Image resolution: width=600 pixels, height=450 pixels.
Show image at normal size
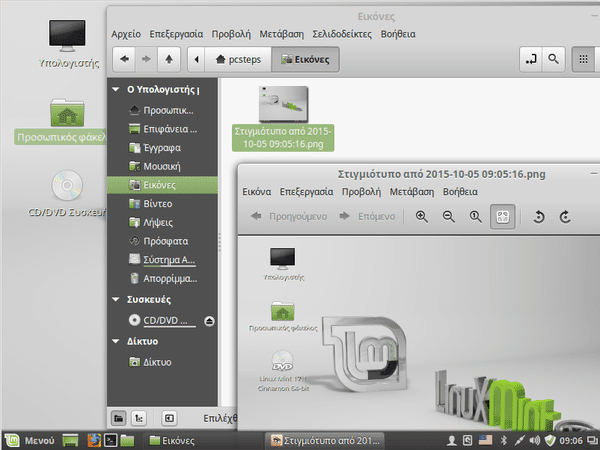click(x=476, y=217)
